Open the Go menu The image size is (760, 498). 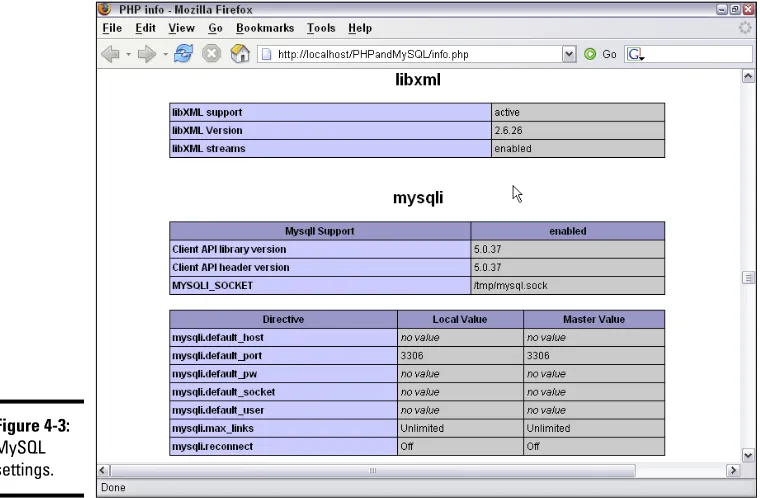215,28
